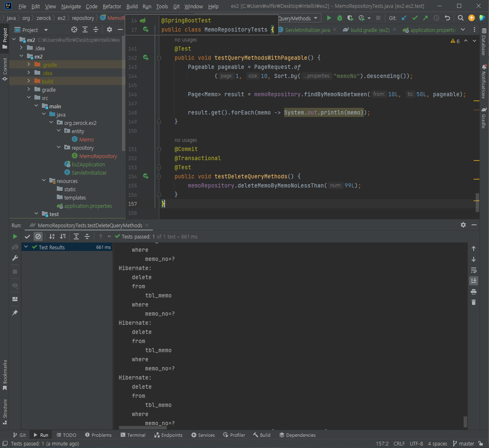
Task: Click the orange IDE update icon
Action: 472,18
